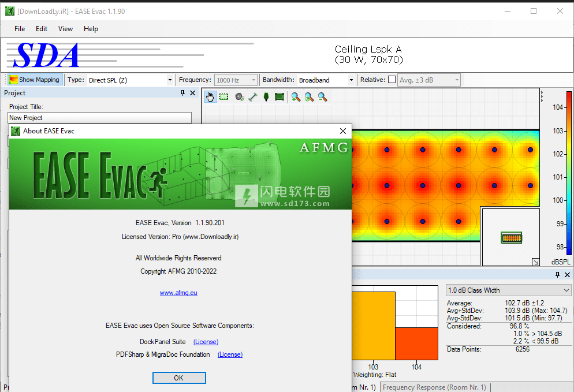This screenshot has height=392, width=574.
Task: Expand the 1.0 dB Class Width dropdown
Action: pos(509,290)
